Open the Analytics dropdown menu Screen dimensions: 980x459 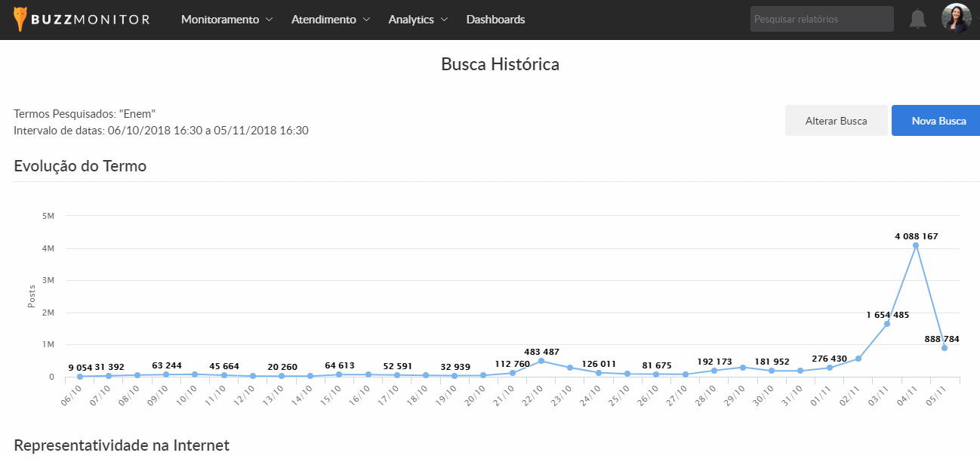[x=418, y=20]
